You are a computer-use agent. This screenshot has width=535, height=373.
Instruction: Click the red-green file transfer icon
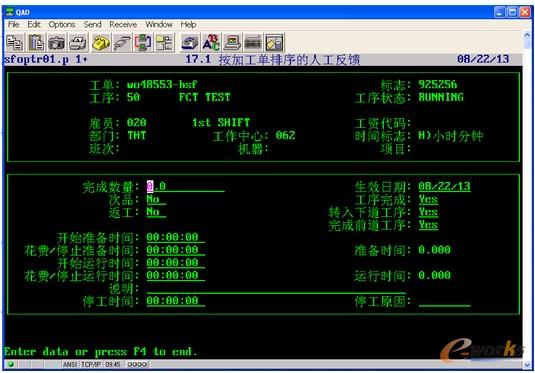[x=143, y=43]
